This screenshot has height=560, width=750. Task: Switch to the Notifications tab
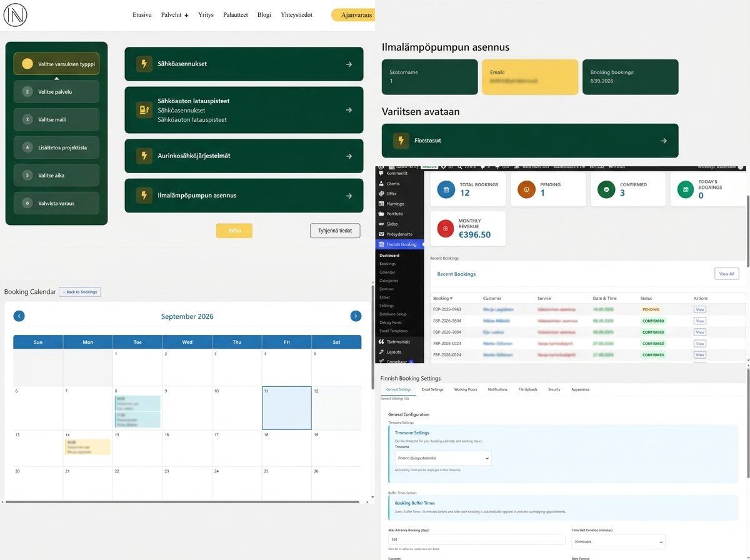(x=497, y=389)
